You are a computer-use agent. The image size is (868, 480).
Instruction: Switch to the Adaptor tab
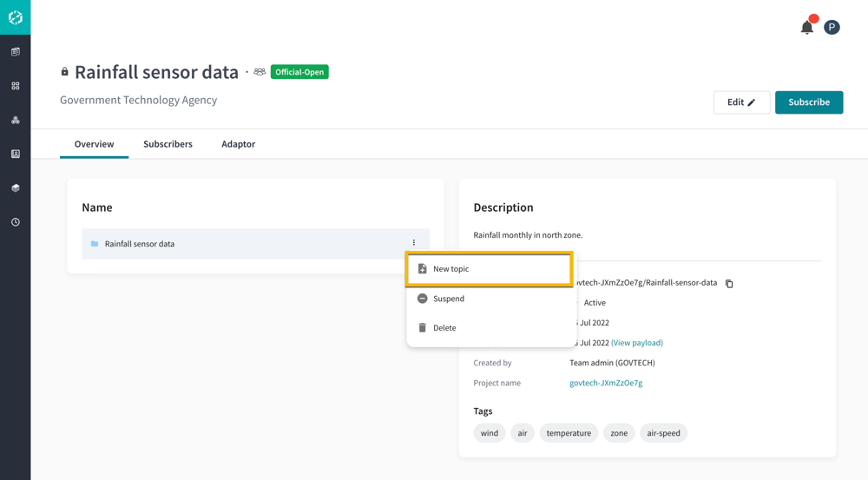238,144
